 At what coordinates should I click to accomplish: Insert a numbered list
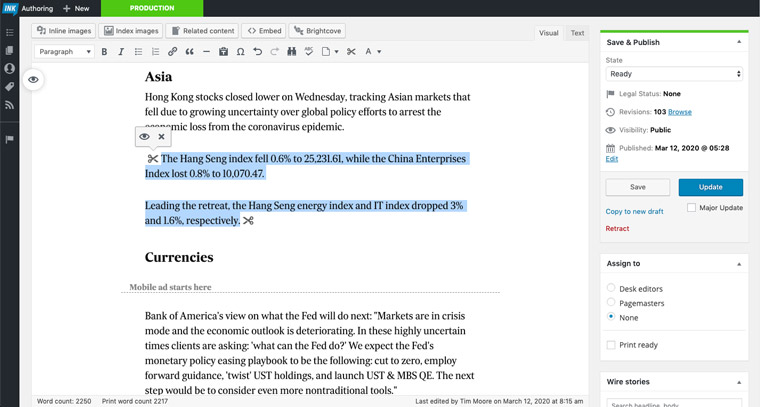tap(155, 51)
